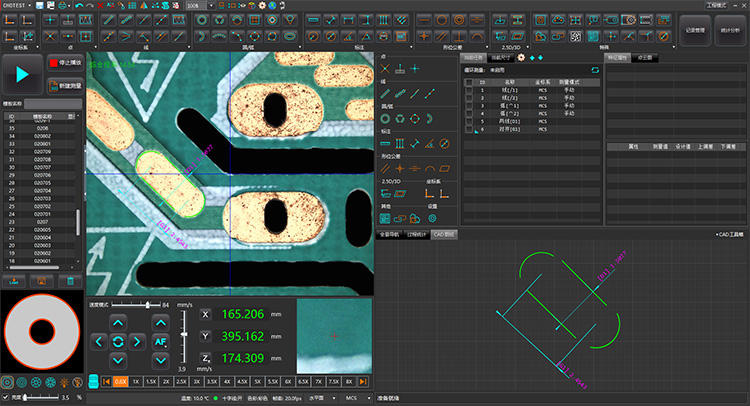The width and height of the screenshot is (750, 406).
Task: Click the speed mode slider
Action: (147, 303)
